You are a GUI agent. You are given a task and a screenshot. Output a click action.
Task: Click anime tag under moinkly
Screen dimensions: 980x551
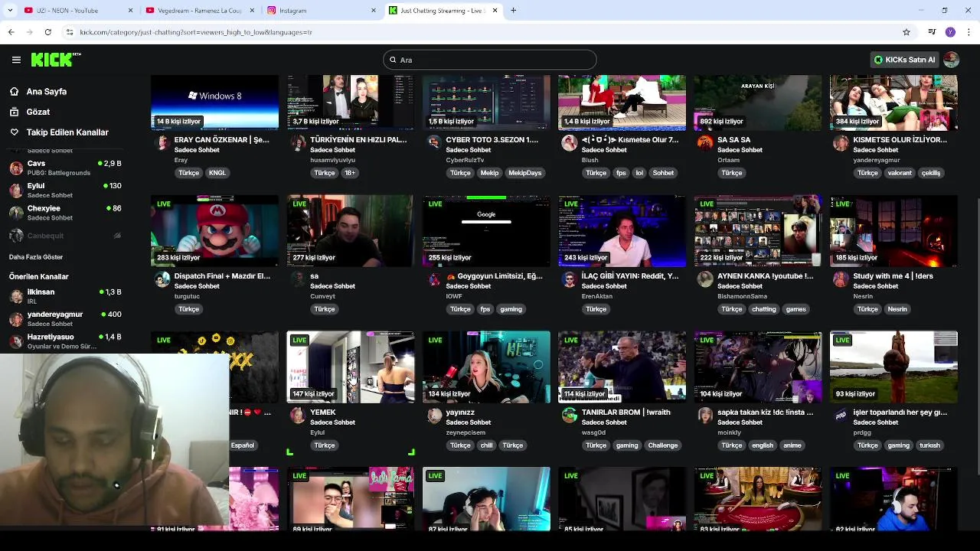[792, 445]
